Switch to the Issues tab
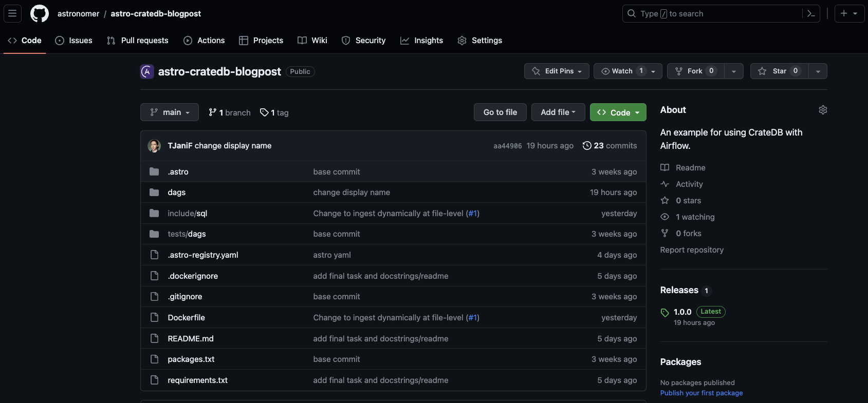Image resolution: width=868 pixels, height=403 pixels. coord(73,41)
